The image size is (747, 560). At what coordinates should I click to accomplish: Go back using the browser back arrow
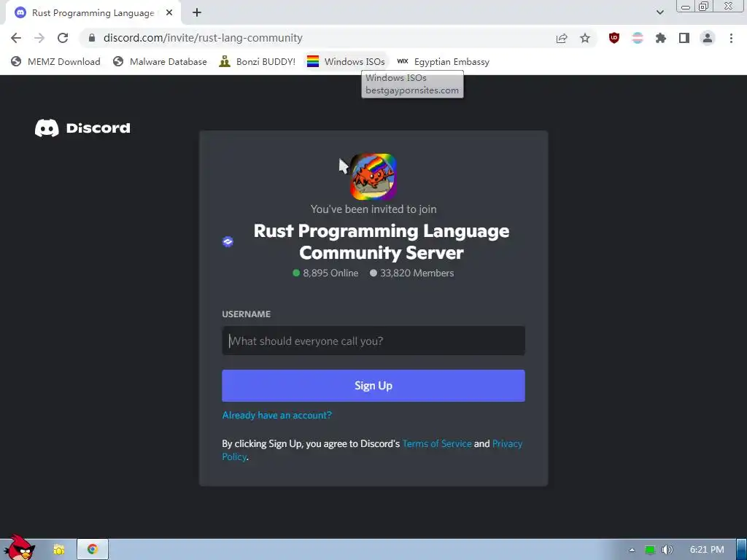tap(16, 38)
